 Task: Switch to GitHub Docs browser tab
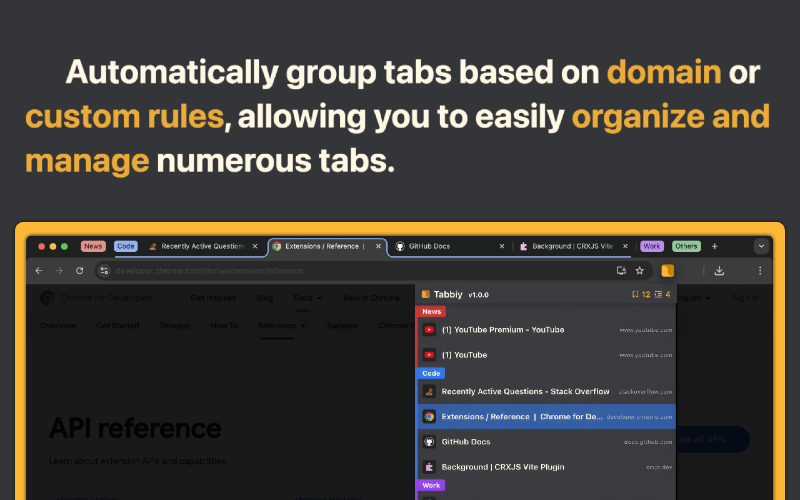click(449, 246)
